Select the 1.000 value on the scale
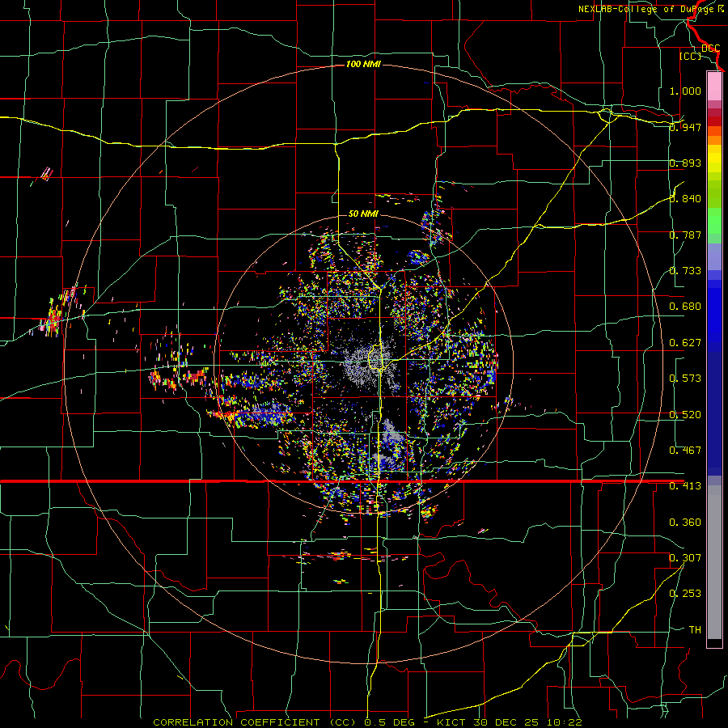Viewport: 728px width, 728px height. [x=685, y=91]
